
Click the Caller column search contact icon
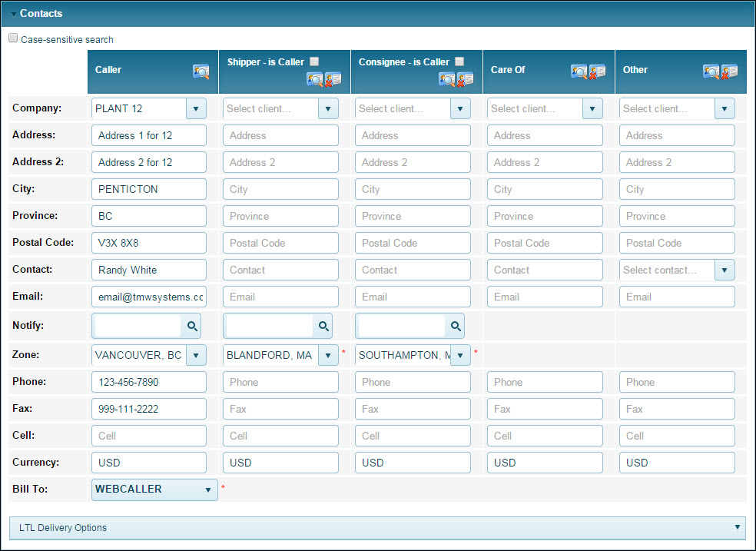[x=201, y=71]
